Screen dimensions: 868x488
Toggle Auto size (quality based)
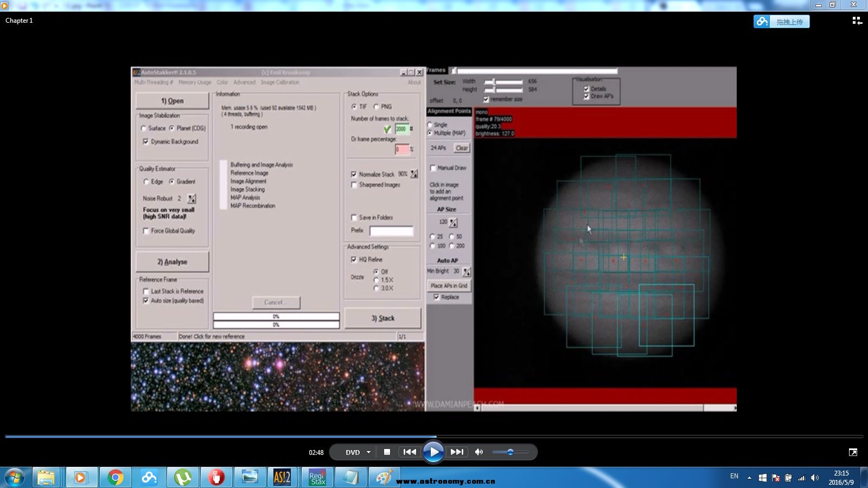[x=145, y=300]
